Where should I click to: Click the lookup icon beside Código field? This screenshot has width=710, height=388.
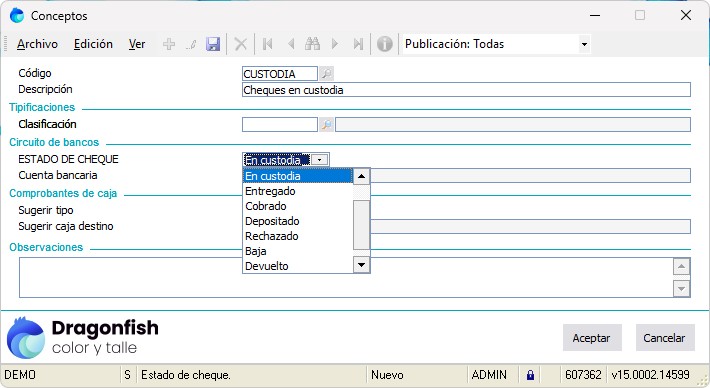pos(326,73)
